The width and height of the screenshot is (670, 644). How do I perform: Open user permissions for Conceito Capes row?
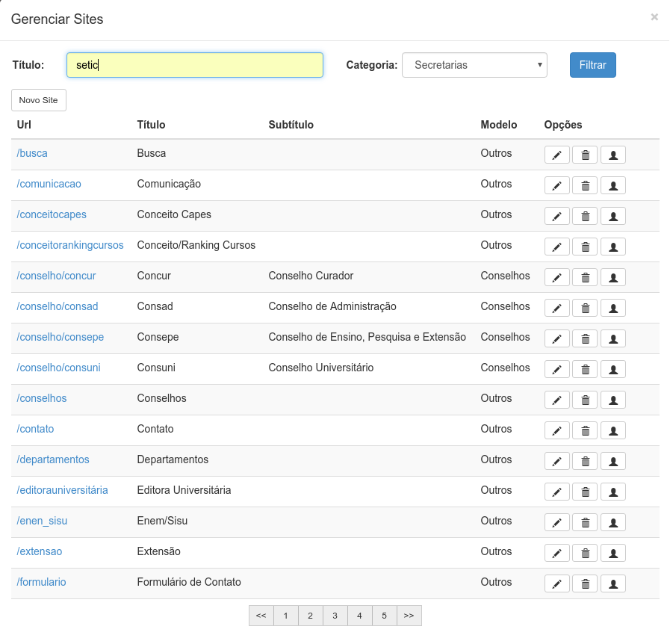click(x=613, y=216)
